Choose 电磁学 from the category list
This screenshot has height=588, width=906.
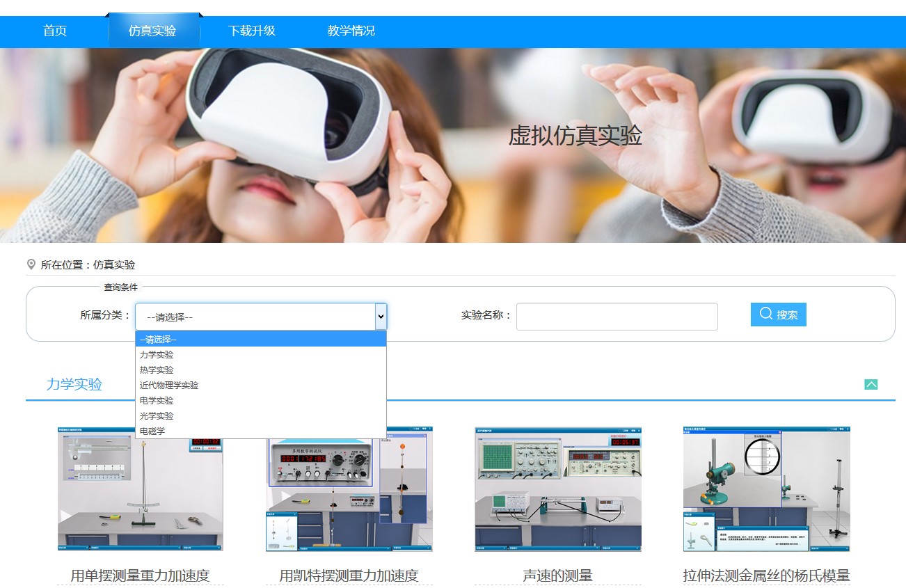coord(152,431)
